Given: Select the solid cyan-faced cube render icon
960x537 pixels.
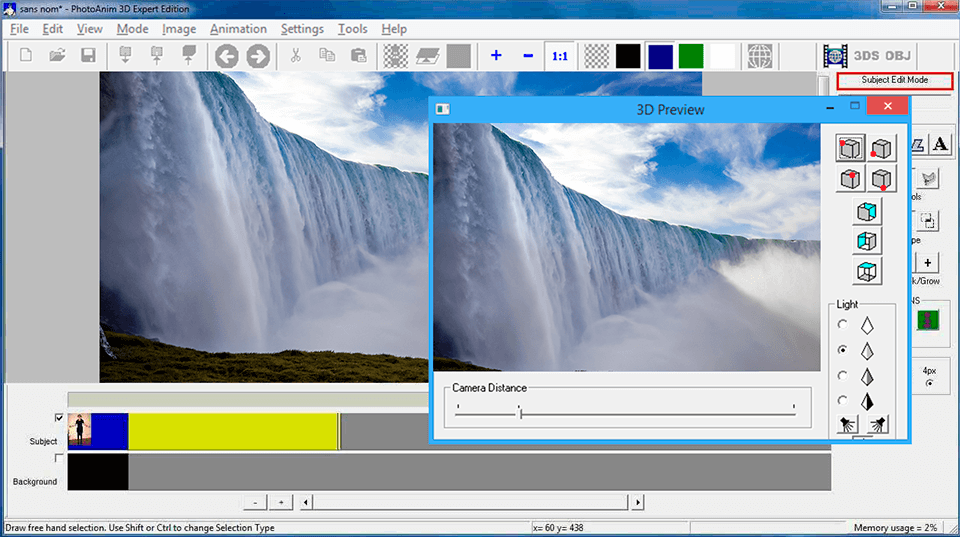Looking at the screenshot, I should (867, 212).
